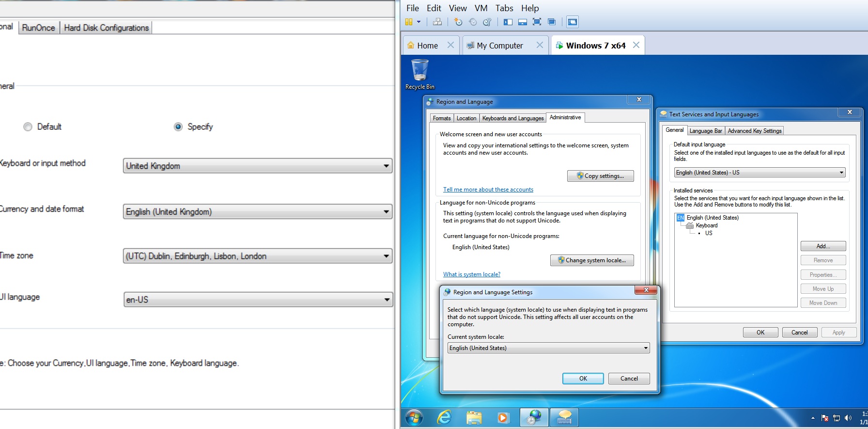Open 'What is system locale?' link
868x429 pixels.
[472, 274]
